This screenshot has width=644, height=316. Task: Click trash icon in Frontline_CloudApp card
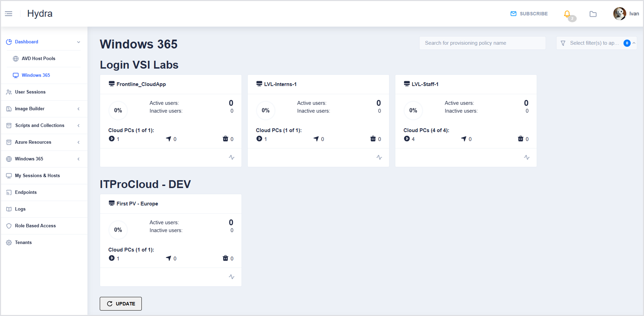tap(225, 139)
